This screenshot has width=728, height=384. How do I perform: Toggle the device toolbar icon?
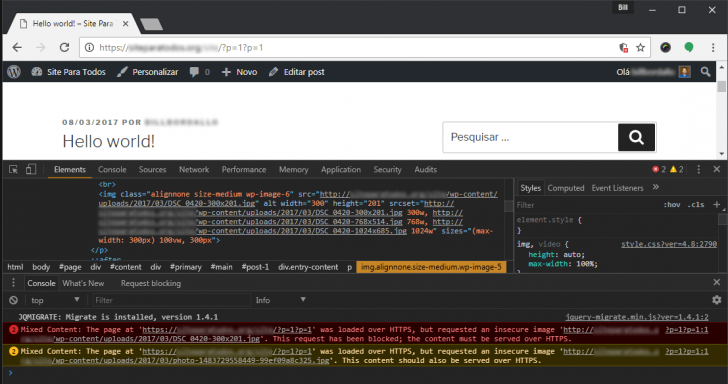pyautogui.click(x=31, y=169)
